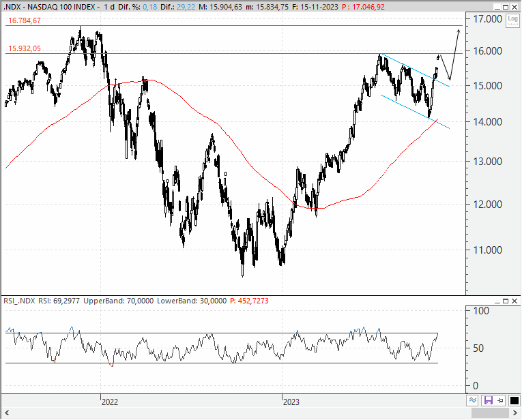Image resolution: width=522 pixels, height=420 pixels.
Task: Click the m: 15.834,75 low value
Action: pos(267,7)
